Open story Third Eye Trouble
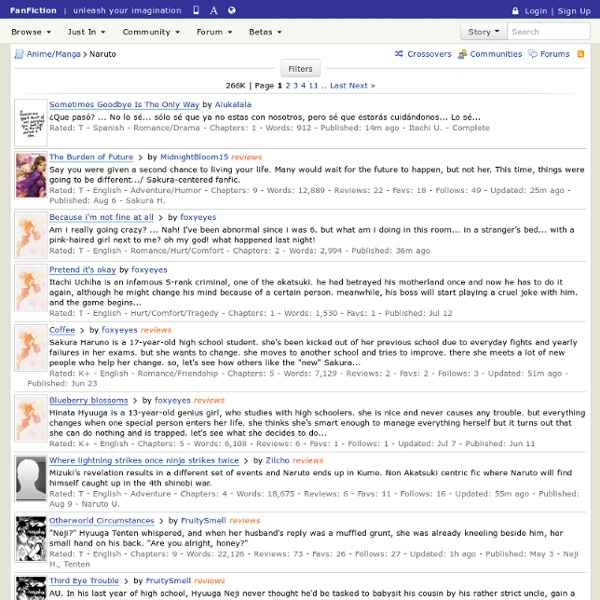 pos(84,580)
